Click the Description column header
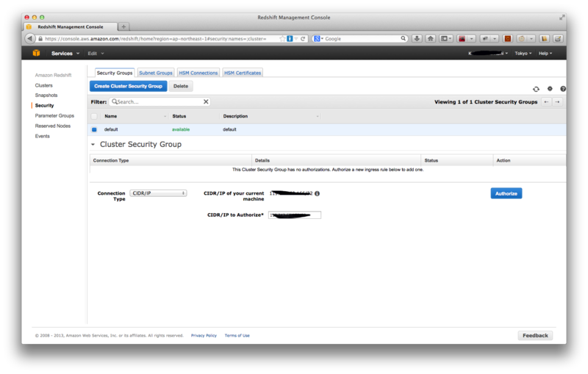Image resolution: width=588 pixels, height=374 pixels. click(x=235, y=116)
